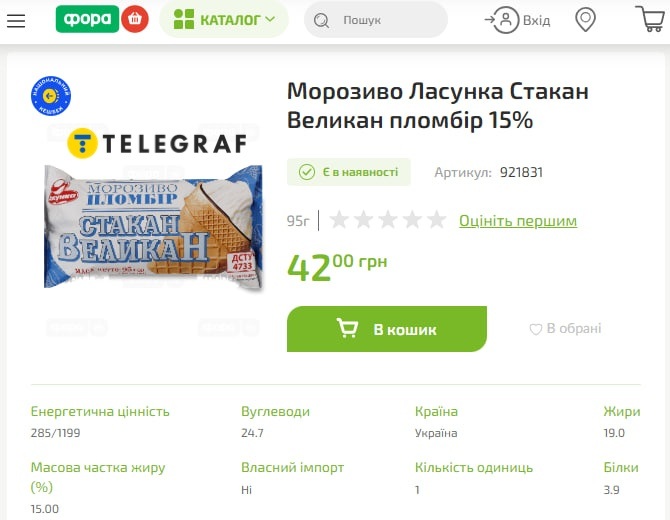Open the shopping cart in the header

(x=650, y=19)
